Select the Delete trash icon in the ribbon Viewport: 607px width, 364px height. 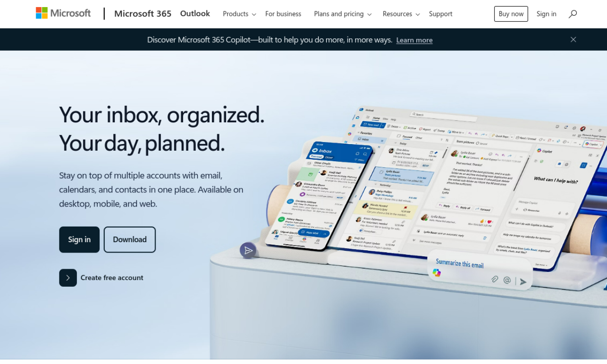coord(389,126)
